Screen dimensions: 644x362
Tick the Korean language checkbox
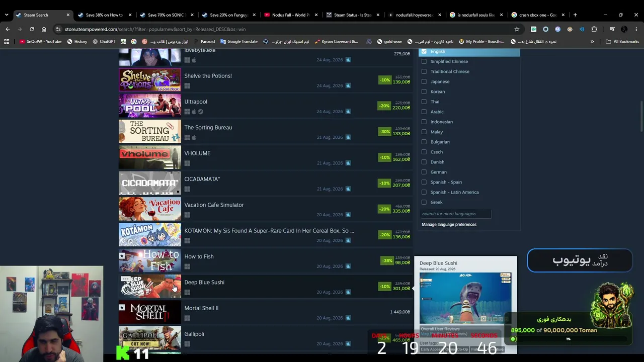pyautogui.click(x=424, y=92)
